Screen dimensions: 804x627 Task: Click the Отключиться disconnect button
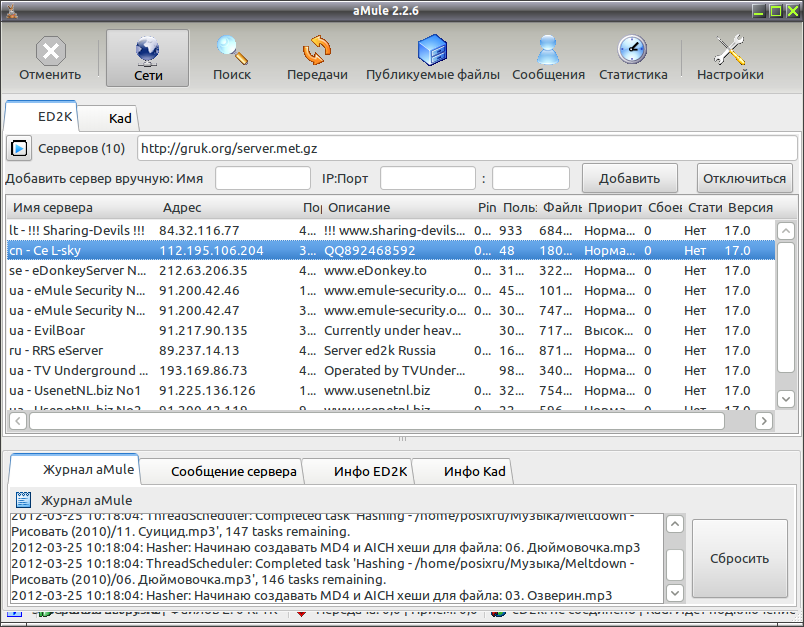click(x=744, y=178)
